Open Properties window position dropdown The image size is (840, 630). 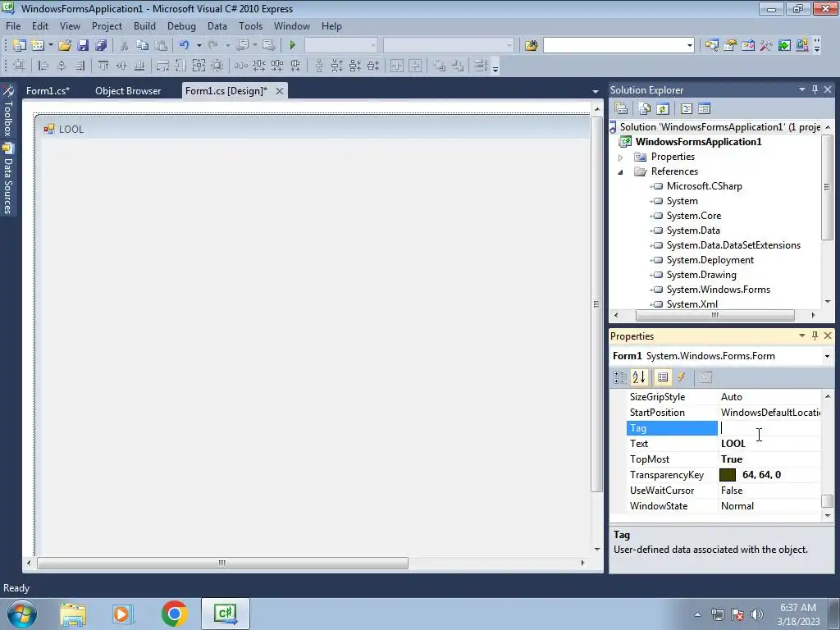[802, 336]
